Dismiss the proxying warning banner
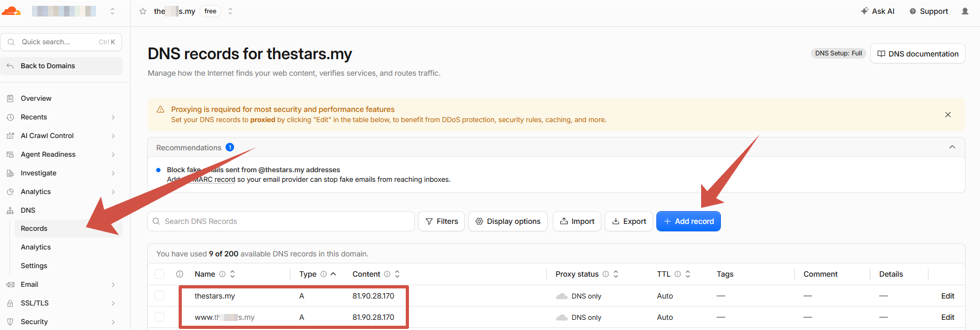The image size is (980, 330). 948,115
